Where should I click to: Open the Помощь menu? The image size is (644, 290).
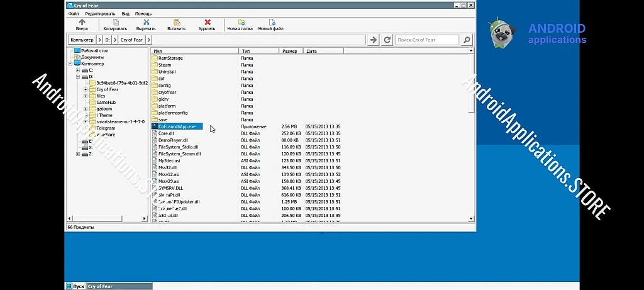click(143, 13)
